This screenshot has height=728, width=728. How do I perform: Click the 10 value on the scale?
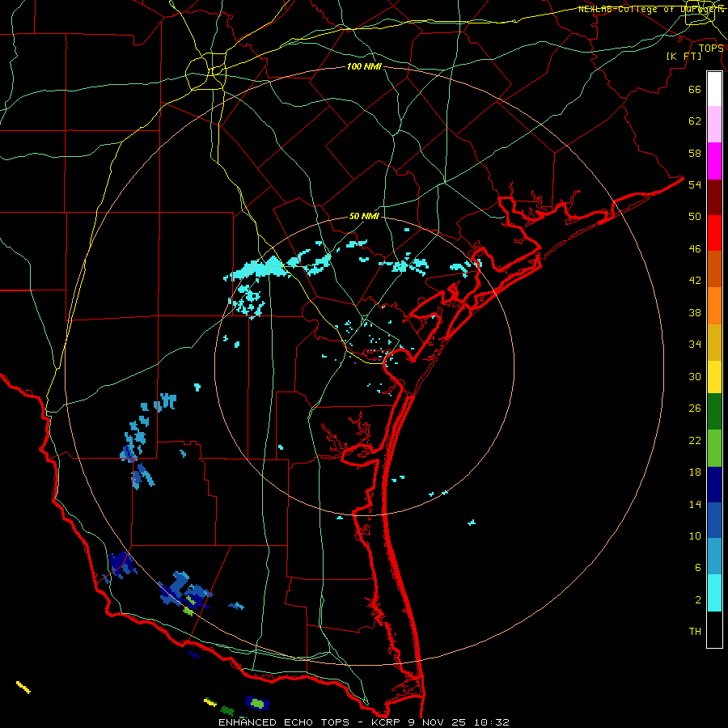point(695,535)
